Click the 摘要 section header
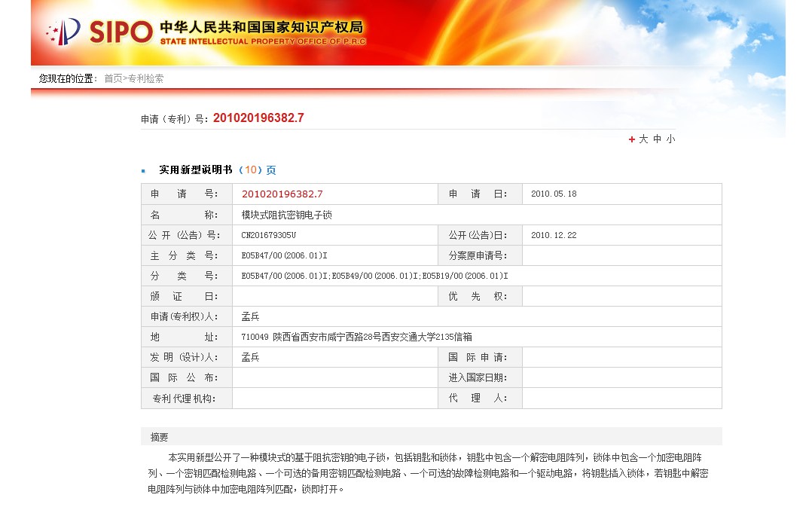The image size is (812, 507). click(x=160, y=437)
